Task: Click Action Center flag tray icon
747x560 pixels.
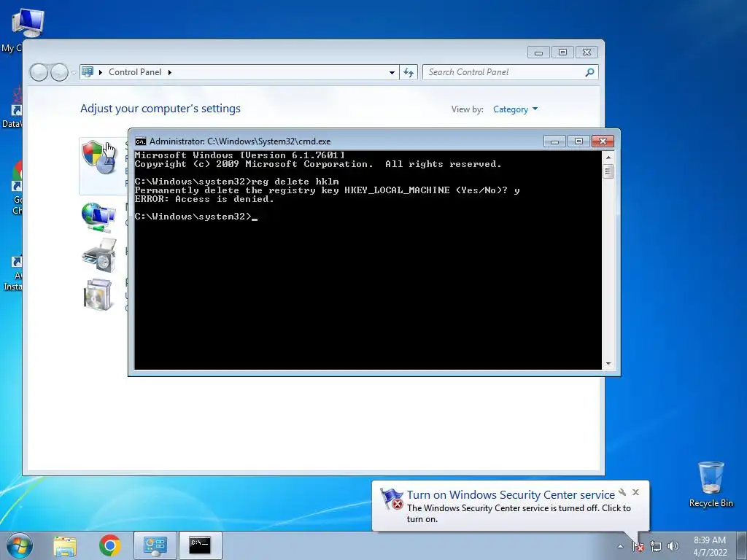Action: (x=638, y=546)
